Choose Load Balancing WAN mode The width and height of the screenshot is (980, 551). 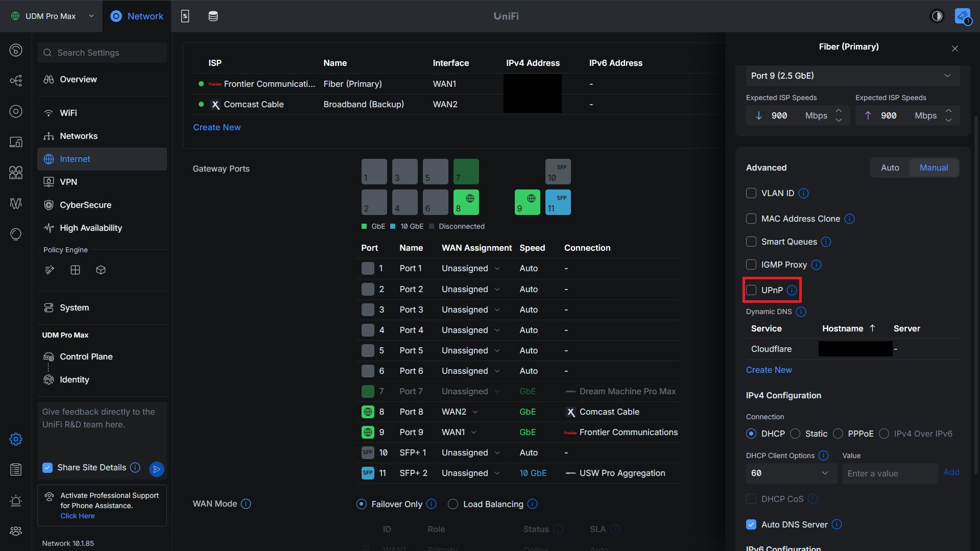[x=452, y=504]
